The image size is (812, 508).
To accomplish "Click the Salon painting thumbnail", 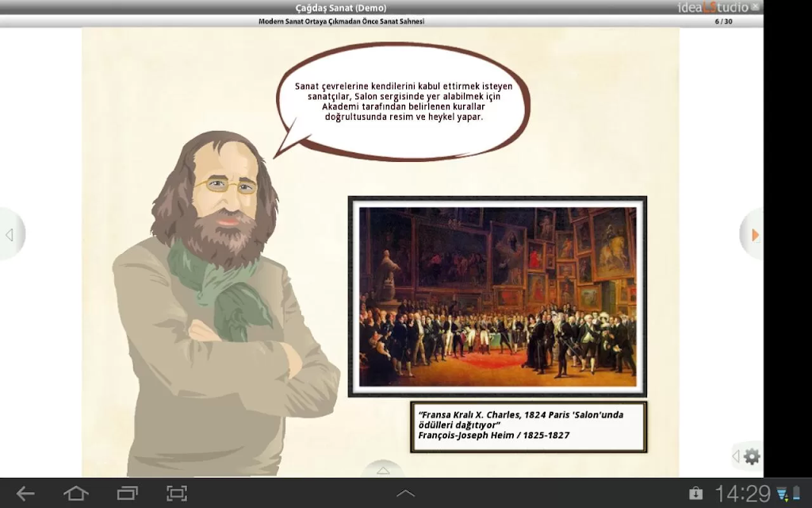I will pyautogui.click(x=497, y=297).
